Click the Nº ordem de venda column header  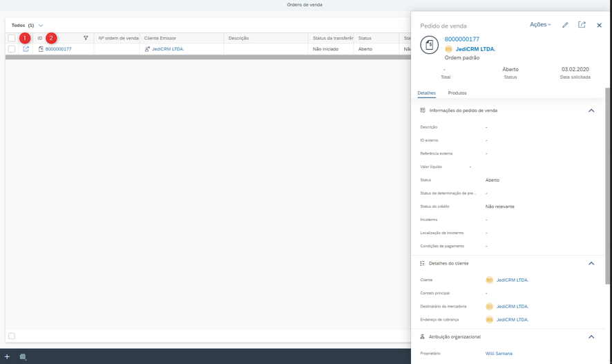(x=118, y=38)
